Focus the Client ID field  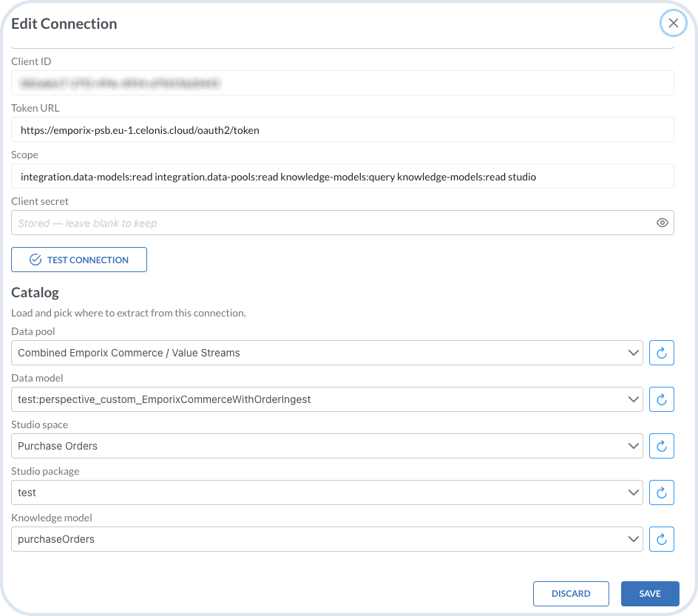point(342,83)
